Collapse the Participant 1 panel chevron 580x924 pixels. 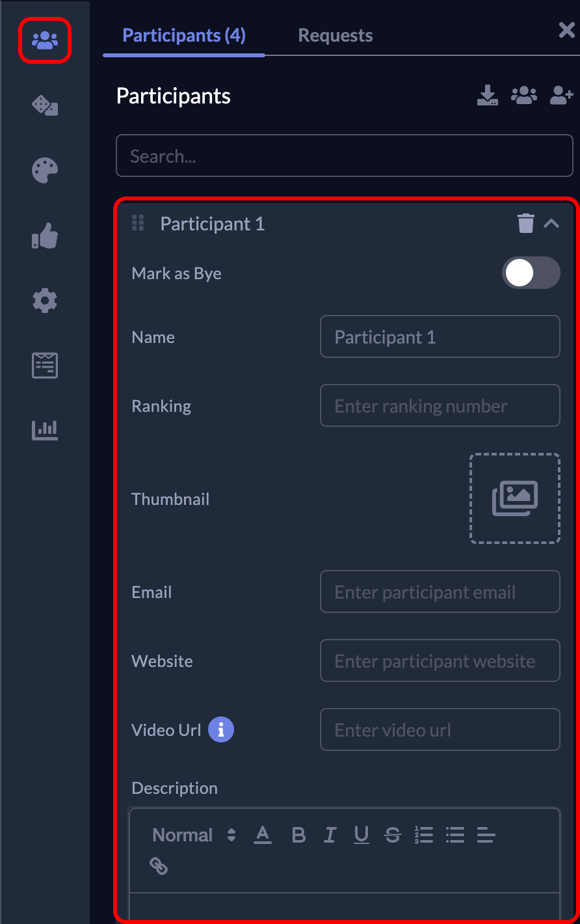point(551,223)
